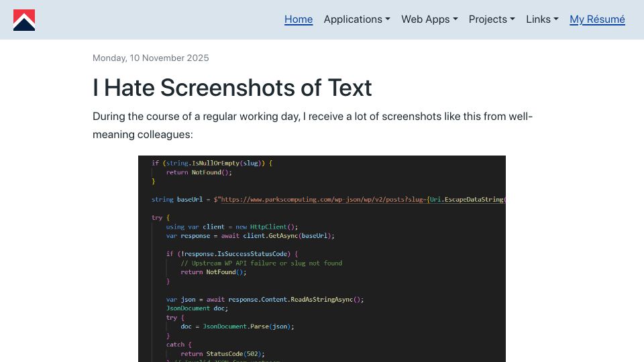Click the title I Hate Screenshots of Text
The width and height of the screenshot is (644, 362).
point(232,87)
